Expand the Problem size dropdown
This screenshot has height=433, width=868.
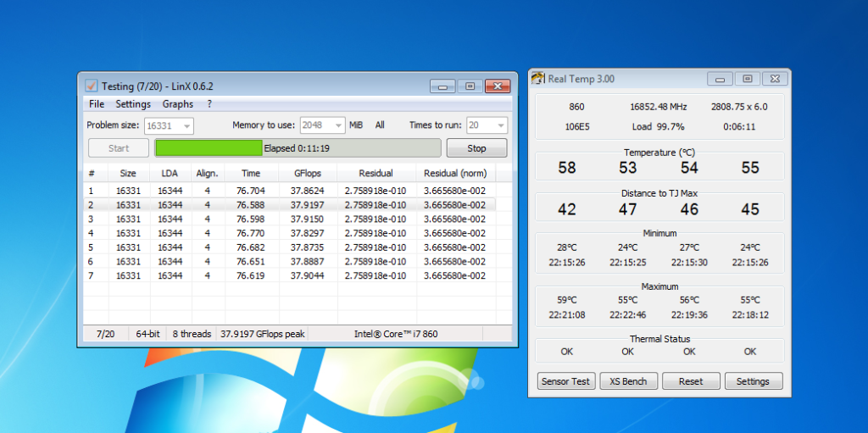[186, 125]
